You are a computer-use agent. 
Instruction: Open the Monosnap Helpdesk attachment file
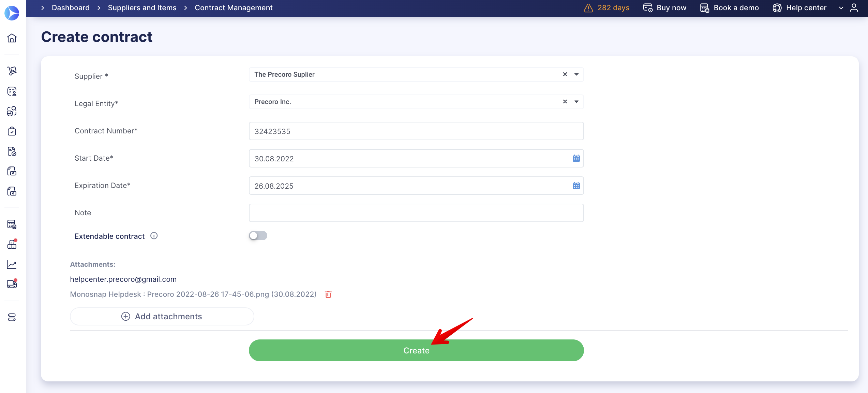[193, 294]
